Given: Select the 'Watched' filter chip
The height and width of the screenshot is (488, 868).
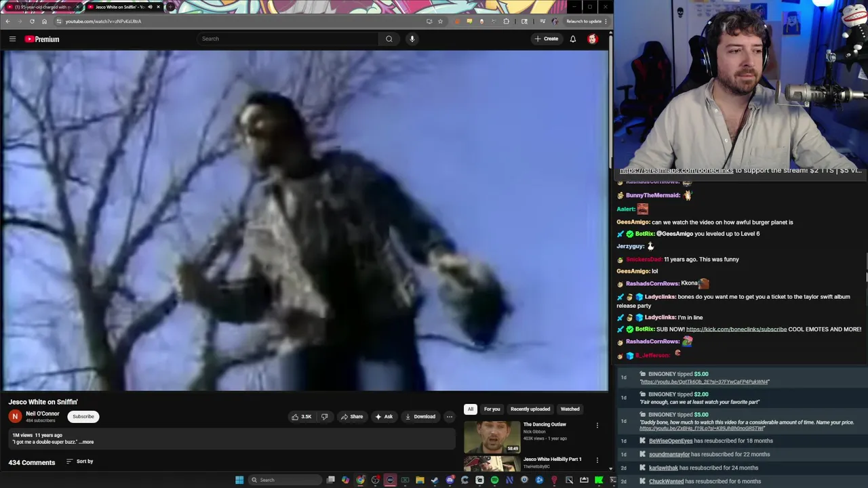Looking at the screenshot, I should (570, 409).
